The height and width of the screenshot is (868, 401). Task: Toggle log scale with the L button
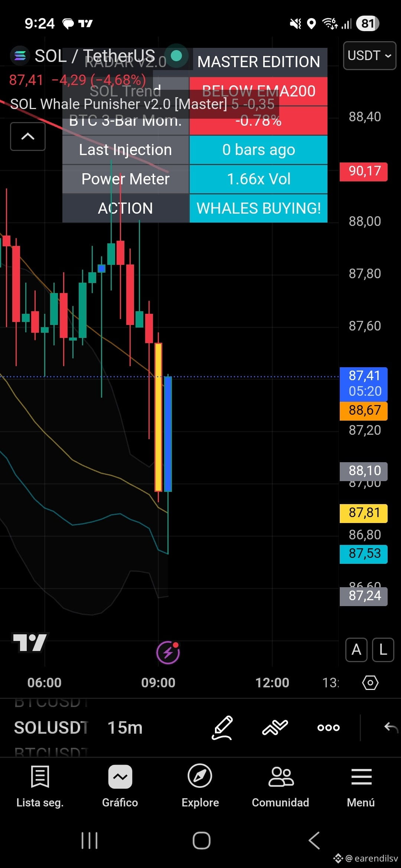point(383,650)
